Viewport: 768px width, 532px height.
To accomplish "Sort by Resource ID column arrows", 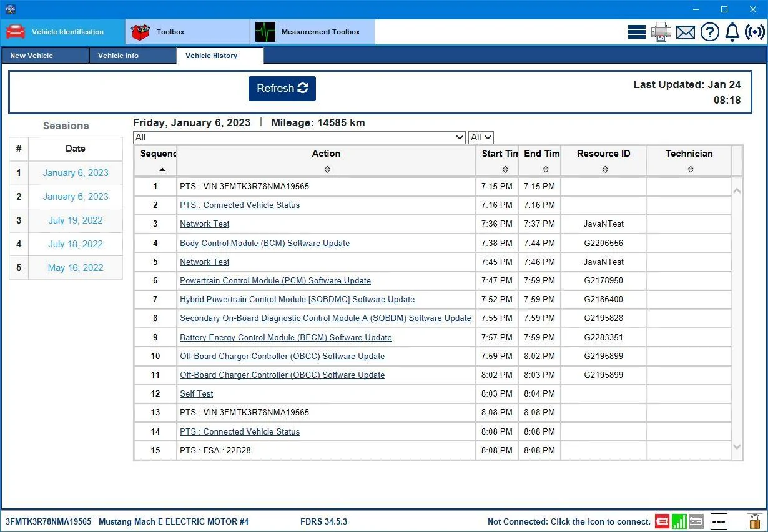I will (604, 169).
